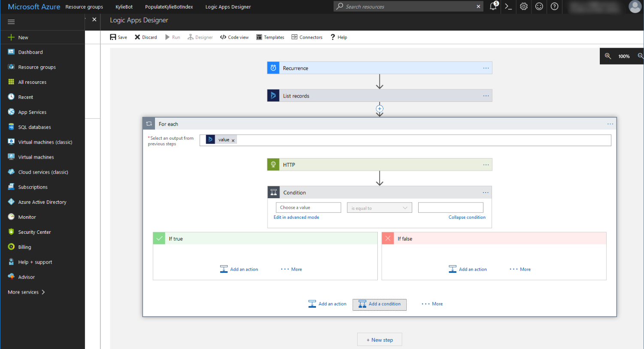Screen dimensions: 644x349
Task: Add an action in If true branch
Action: coord(239,269)
